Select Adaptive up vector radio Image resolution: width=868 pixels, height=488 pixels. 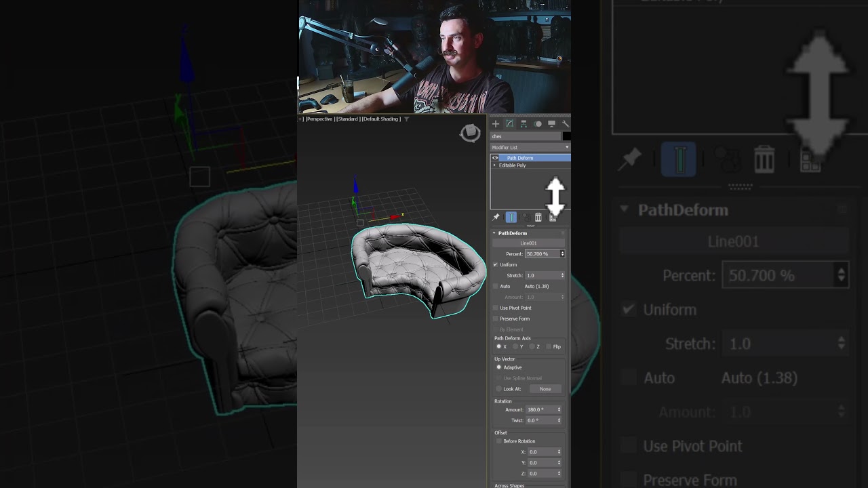pos(499,367)
